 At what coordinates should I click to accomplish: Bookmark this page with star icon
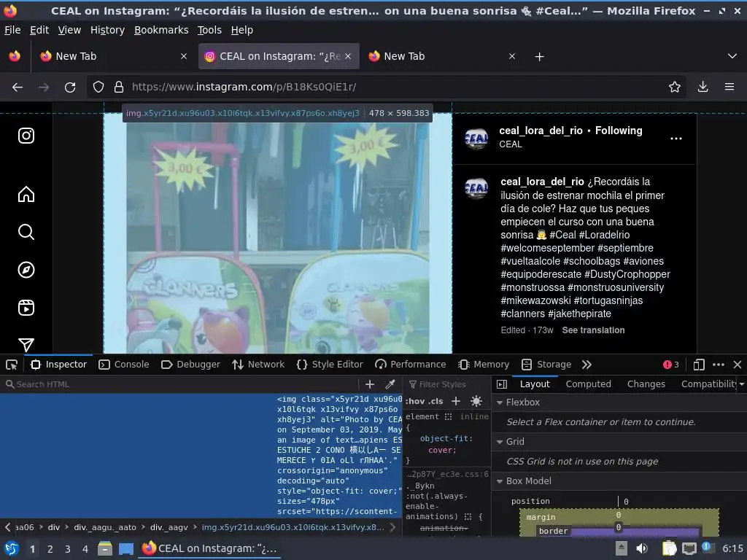point(675,87)
